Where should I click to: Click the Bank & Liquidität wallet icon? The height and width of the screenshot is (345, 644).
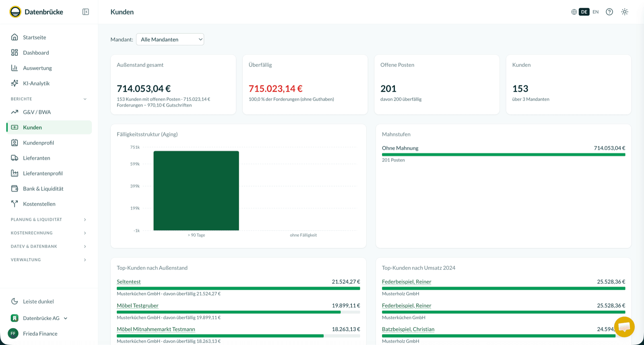(x=14, y=189)
